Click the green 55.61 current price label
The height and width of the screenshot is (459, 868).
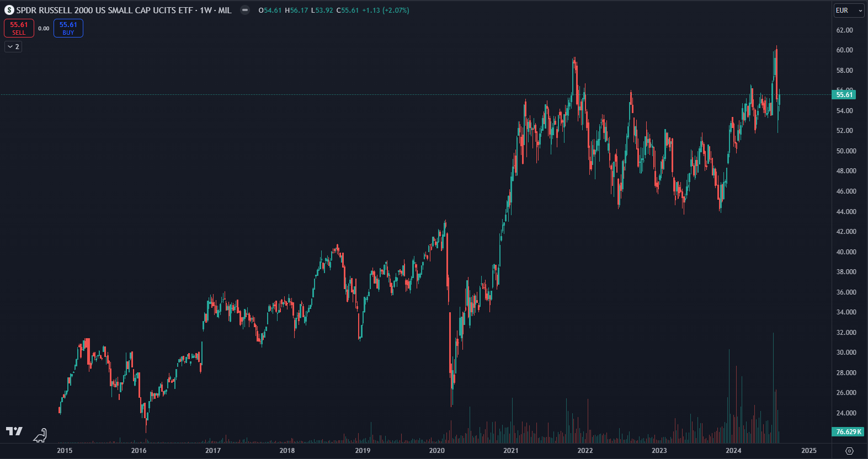click(844, 95)
